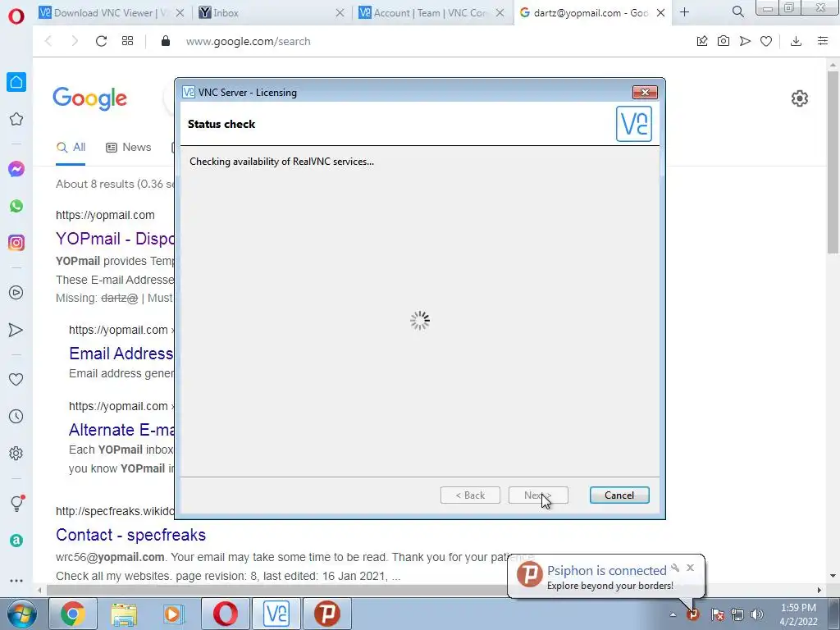Click the green 'a' sidebar icon
840x630 pixels.
(x=16, y=540)
